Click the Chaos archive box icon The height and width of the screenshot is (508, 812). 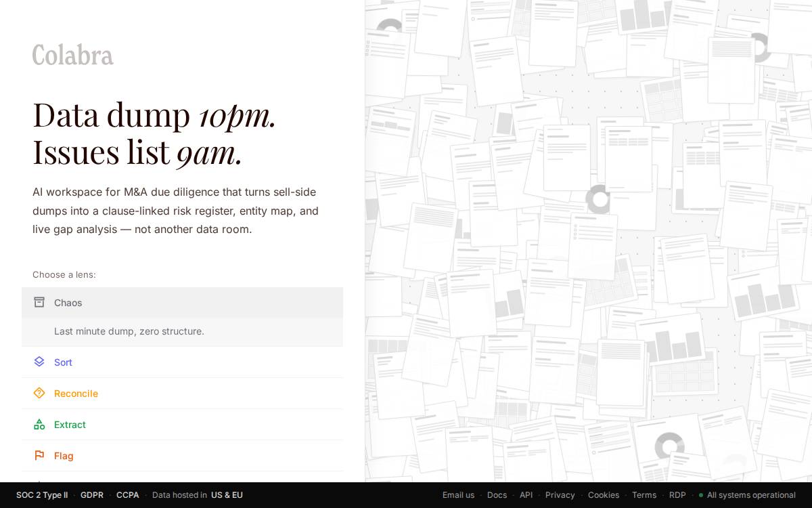[39, 302]
